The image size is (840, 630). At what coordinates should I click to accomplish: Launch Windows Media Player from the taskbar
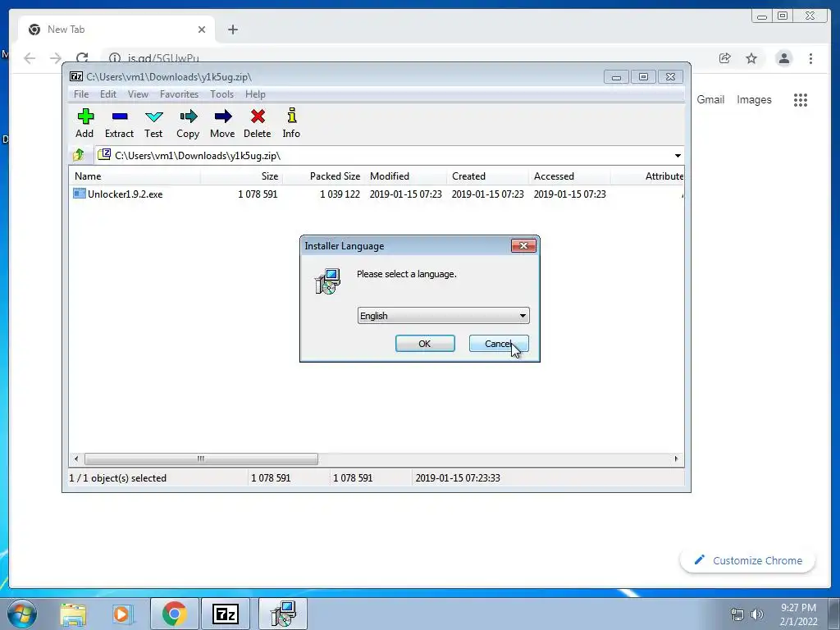[121, 614]
